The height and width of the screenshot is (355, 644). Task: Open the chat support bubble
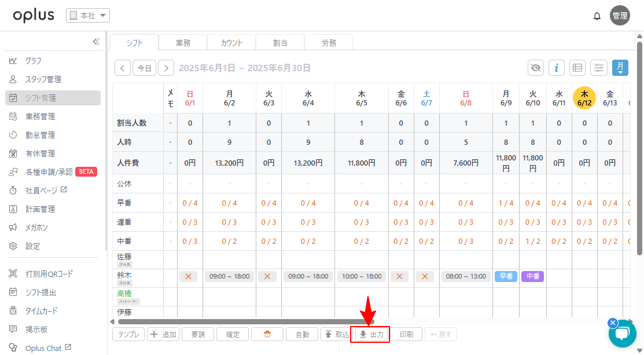[x=622, y=333]
